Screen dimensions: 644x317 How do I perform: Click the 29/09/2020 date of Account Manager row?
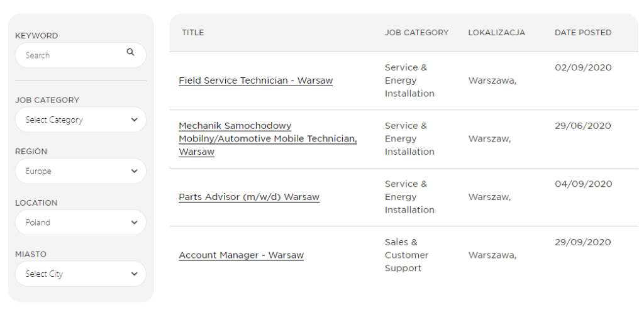tap(583, 242)
